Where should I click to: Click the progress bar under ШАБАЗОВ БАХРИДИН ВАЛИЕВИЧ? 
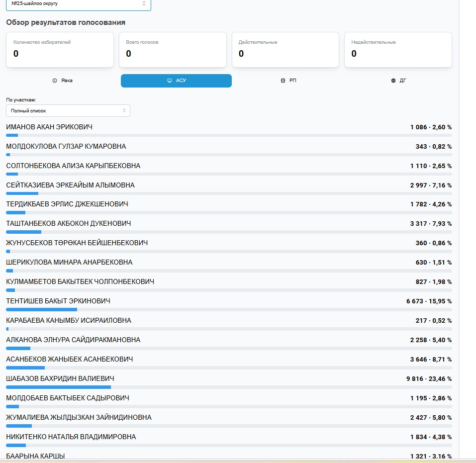pos(229,387)
